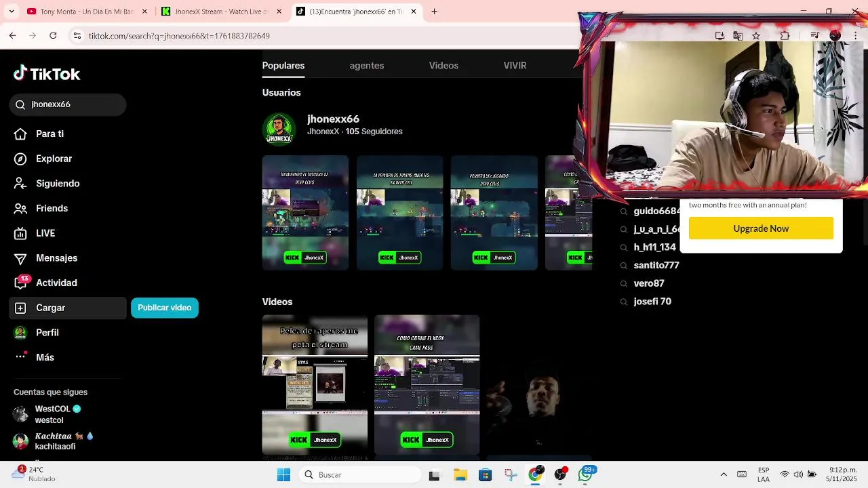This screenshot has width=868, height=488.
Task: Open Kachitaa followed account
Action: (54, 441)
